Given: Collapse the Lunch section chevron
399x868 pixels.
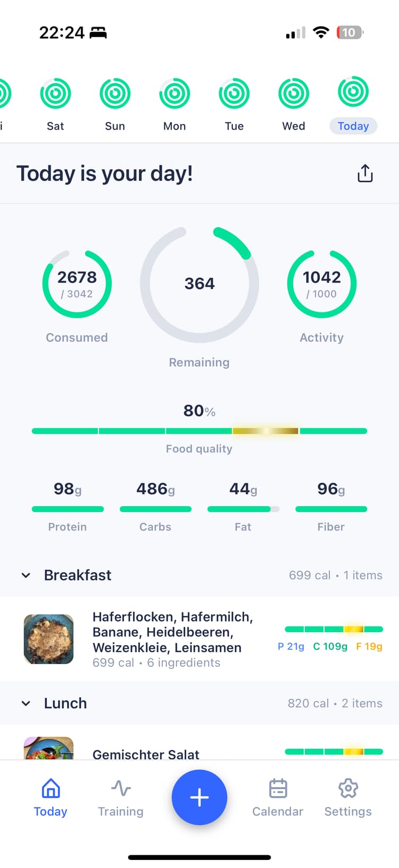Looking at the screenshot, I should [x=26, y=704].
